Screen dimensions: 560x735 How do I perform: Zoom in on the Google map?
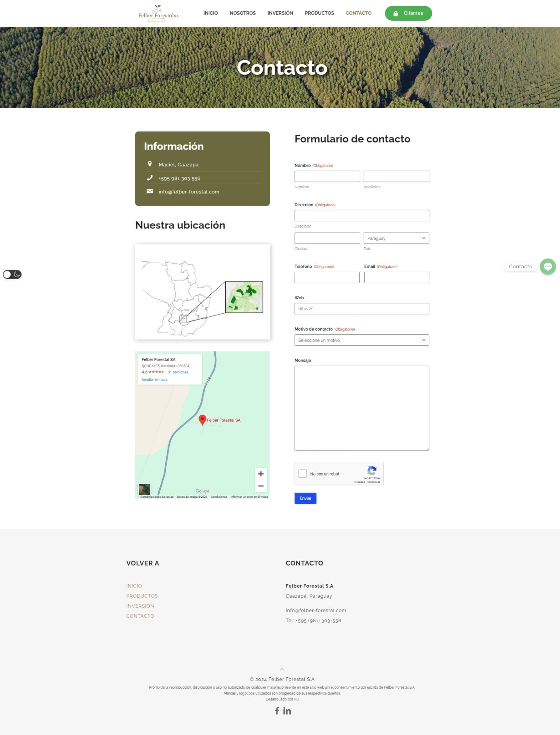pos(261,474)
